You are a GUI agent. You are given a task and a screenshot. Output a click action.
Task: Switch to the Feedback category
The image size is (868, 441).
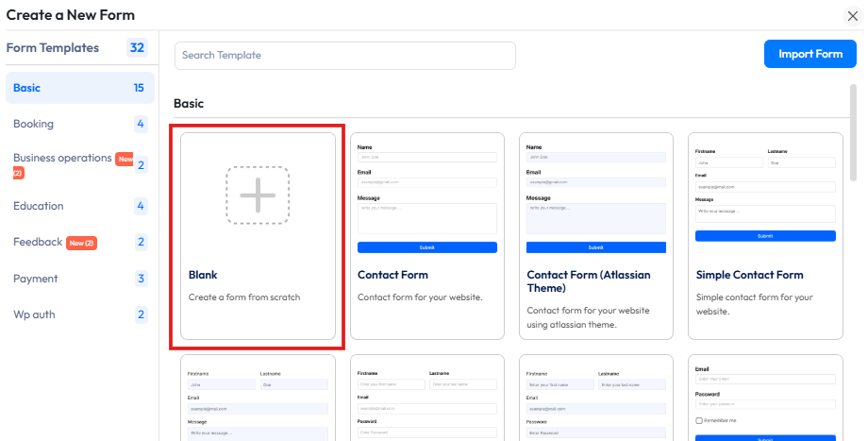pos(38,242)
